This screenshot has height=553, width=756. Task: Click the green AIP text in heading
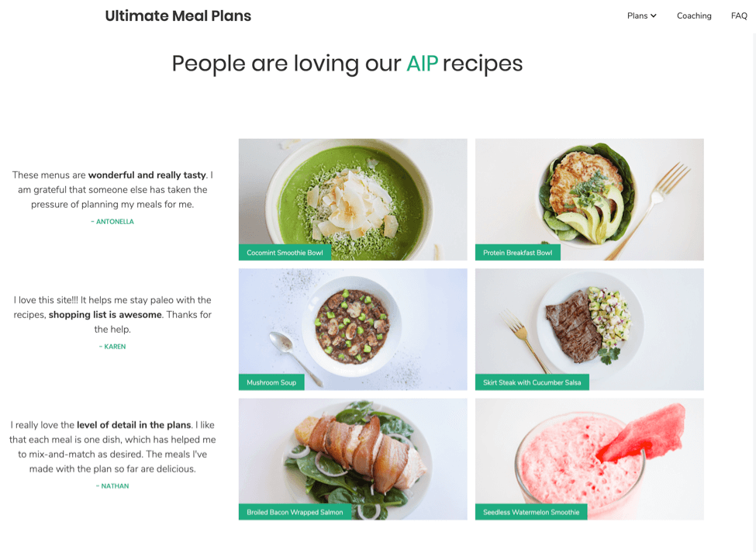(x=422, y=64)
